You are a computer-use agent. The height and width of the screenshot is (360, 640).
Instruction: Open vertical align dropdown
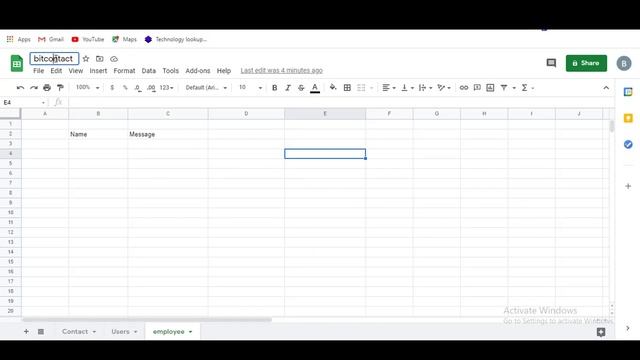pyautogui.click(x=407, y=88)
